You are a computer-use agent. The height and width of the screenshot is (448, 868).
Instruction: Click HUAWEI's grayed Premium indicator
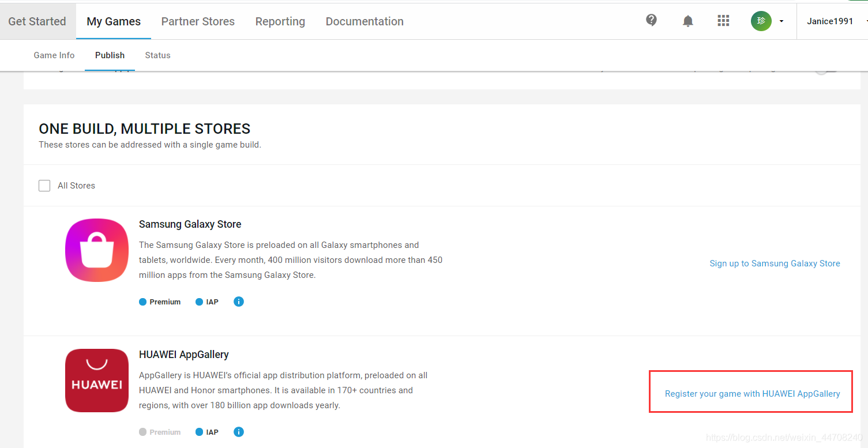tap(160, 432)
